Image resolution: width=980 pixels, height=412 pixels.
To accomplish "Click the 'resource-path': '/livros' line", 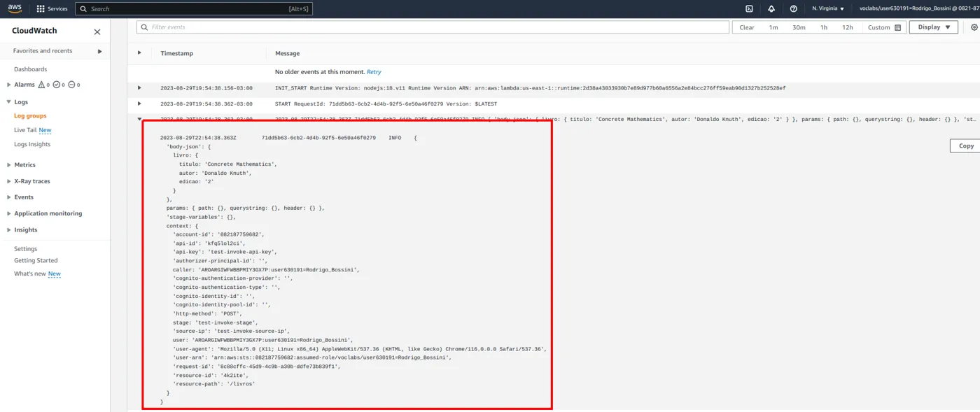I will [214, 384].
